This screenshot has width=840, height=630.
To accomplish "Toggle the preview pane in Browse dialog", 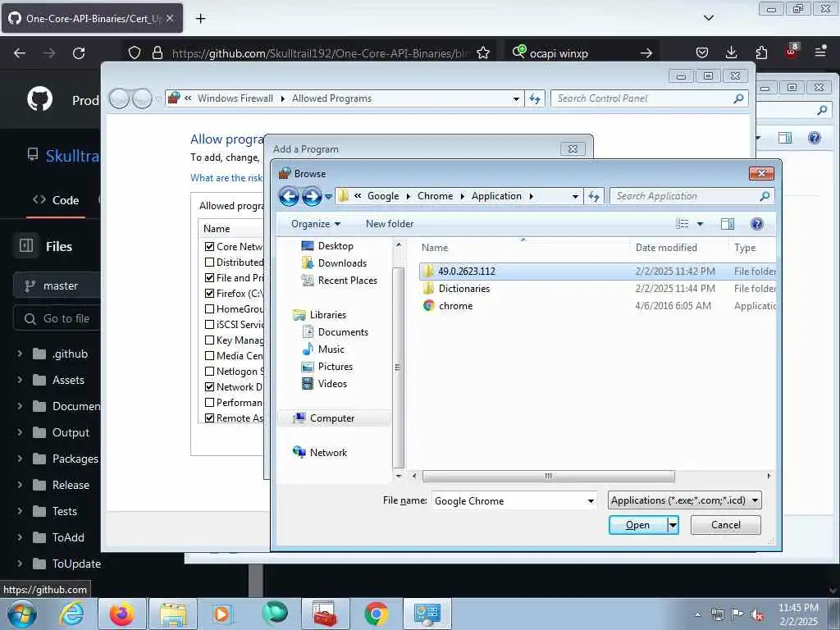I will [x=728, y=224].
